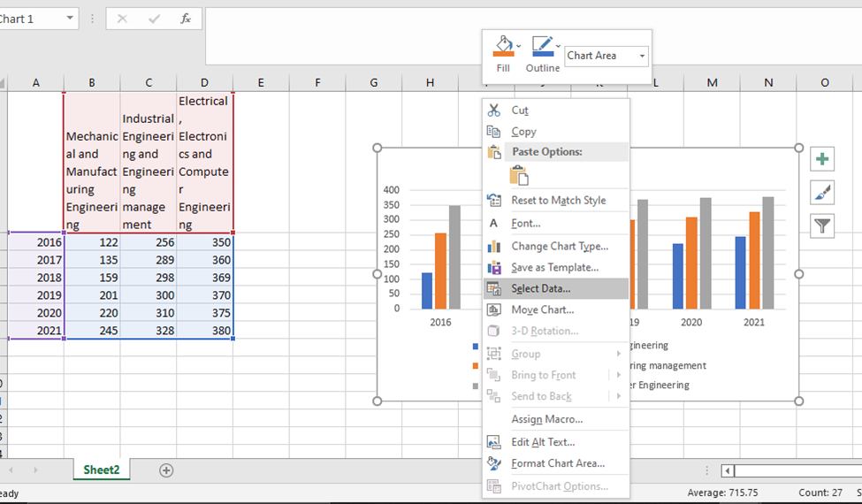Click the Industrial Engineering header cell
The image size is (862, 504).
149,163
